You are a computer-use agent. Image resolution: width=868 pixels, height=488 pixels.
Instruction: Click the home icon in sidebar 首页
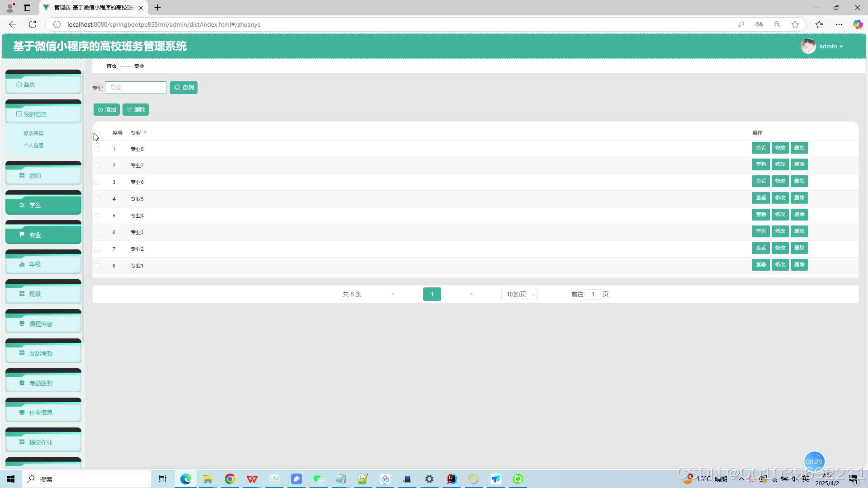tap(19, 84)
